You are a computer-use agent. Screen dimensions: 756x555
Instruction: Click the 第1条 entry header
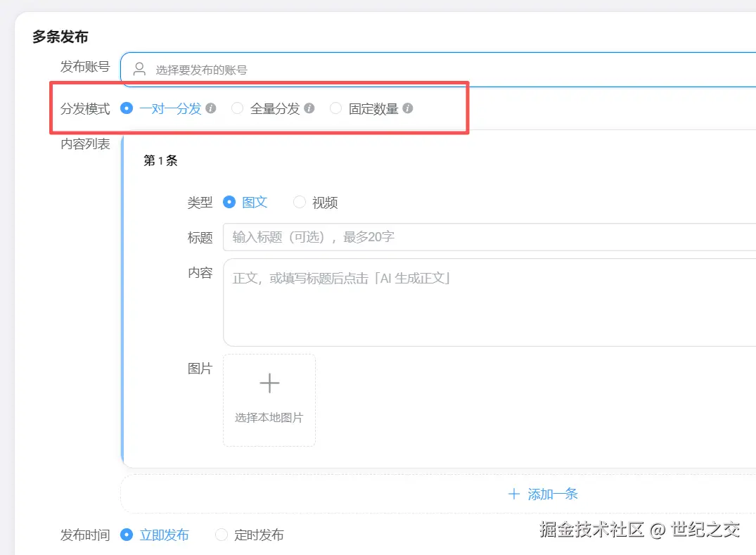click(x=160, y=160)
